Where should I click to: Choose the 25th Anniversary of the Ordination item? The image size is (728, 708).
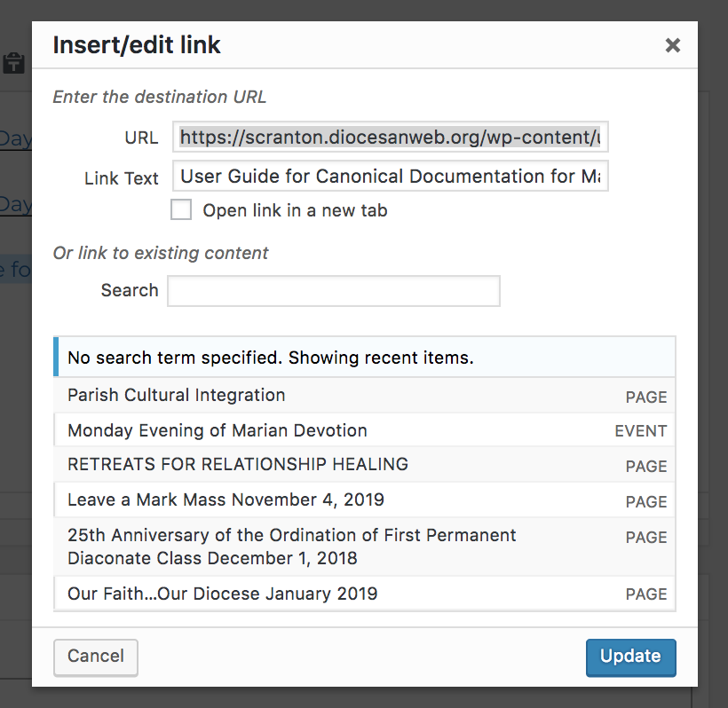pyautogui.click(x=291, y=547)
